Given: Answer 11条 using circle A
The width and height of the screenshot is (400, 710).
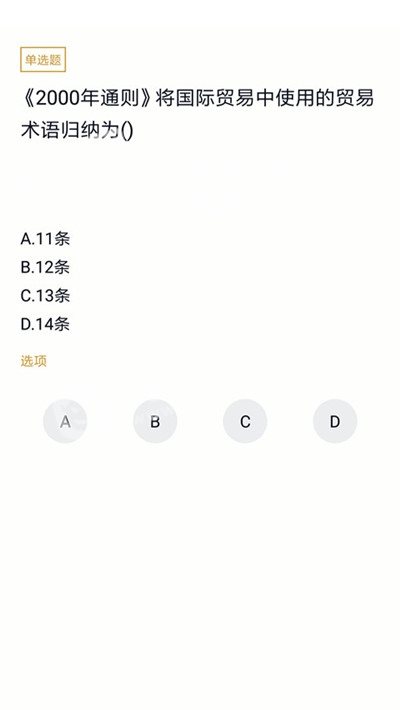Looking at the screenshot, I should pos(65,421).
